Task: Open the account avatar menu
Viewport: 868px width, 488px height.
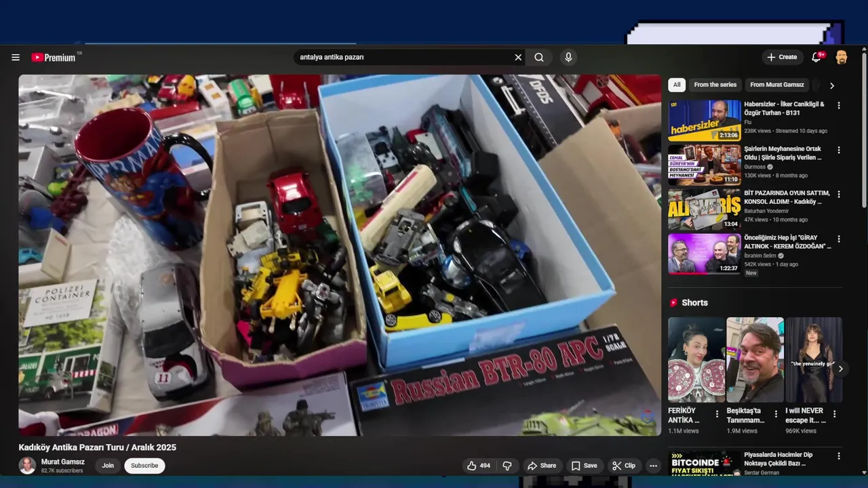Action: 842,58
